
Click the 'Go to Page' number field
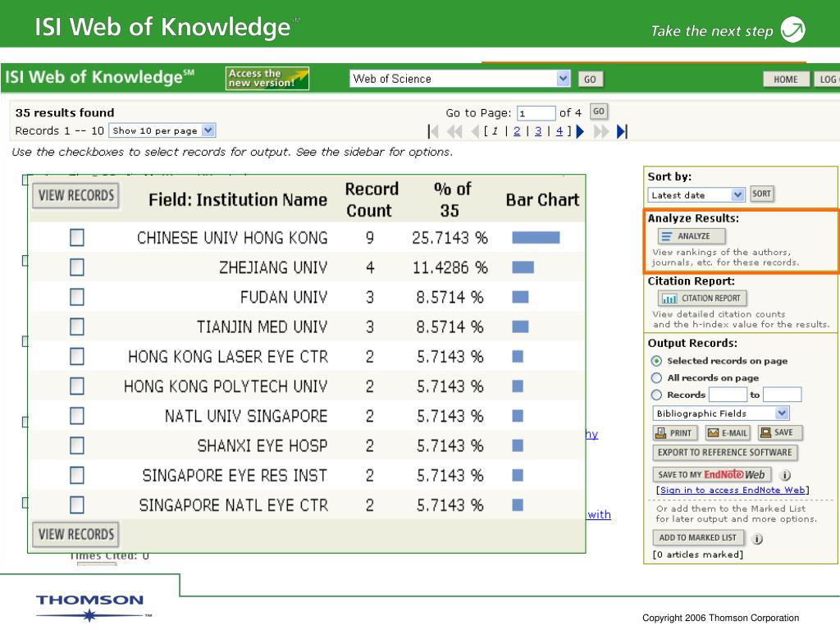point(536,113)
